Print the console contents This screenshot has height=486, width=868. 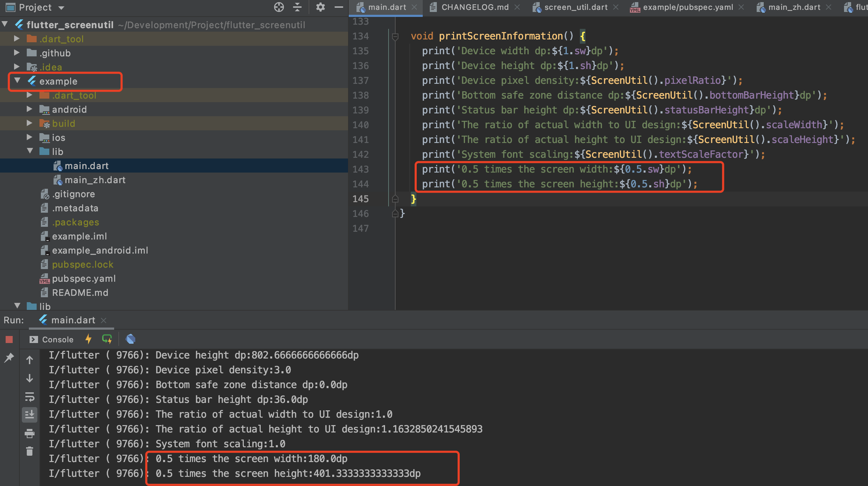click(x=30, y=434)
